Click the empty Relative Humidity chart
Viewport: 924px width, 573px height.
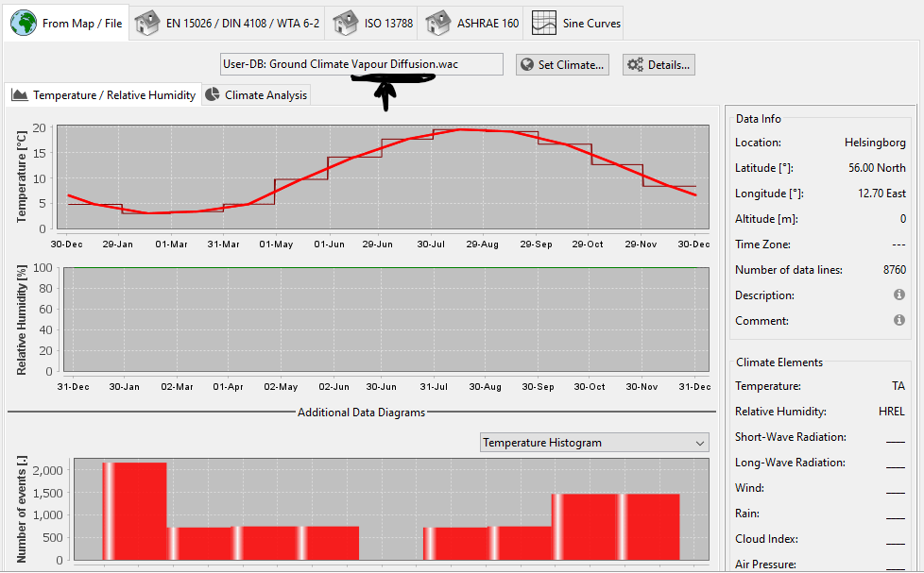pyautogui.click(x=384, y=320)
